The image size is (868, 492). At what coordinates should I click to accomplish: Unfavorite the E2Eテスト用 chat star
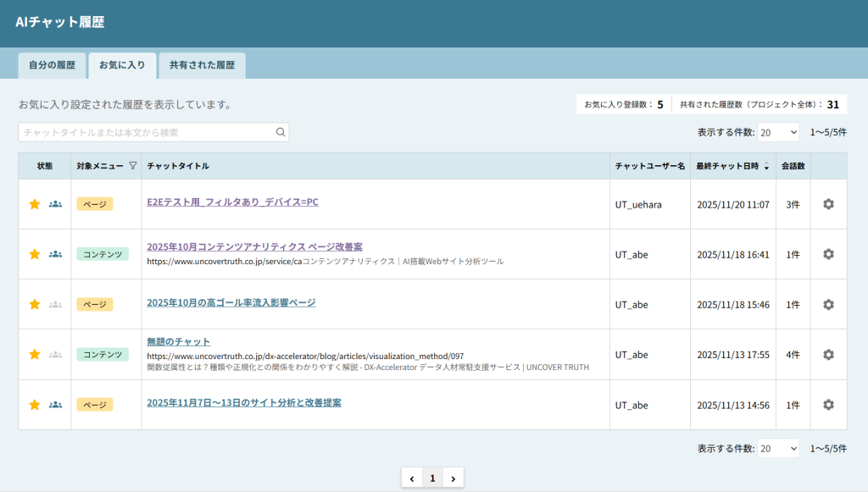(x=35, y=204)
